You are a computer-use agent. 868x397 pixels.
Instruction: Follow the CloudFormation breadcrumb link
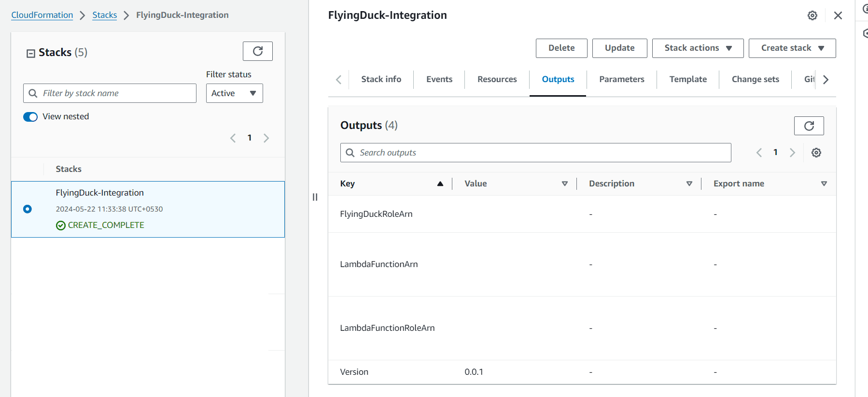pyautogui.click(x=42, y=15)
